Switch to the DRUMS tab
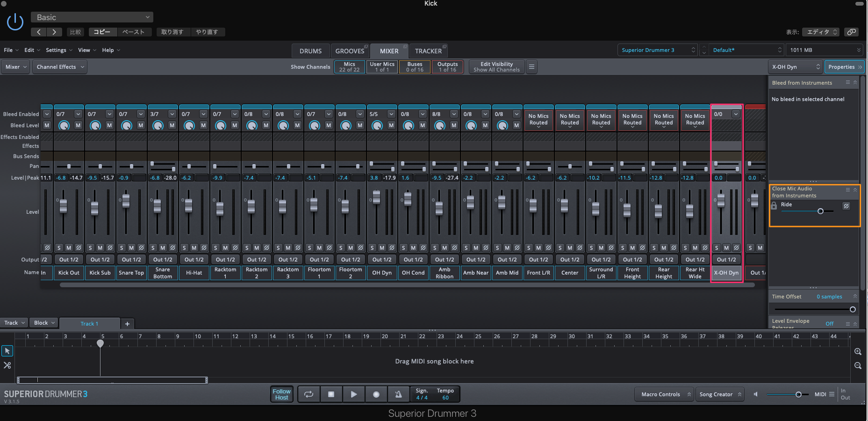The width and height of the screenshot is (868, 421). click(310, 51)
